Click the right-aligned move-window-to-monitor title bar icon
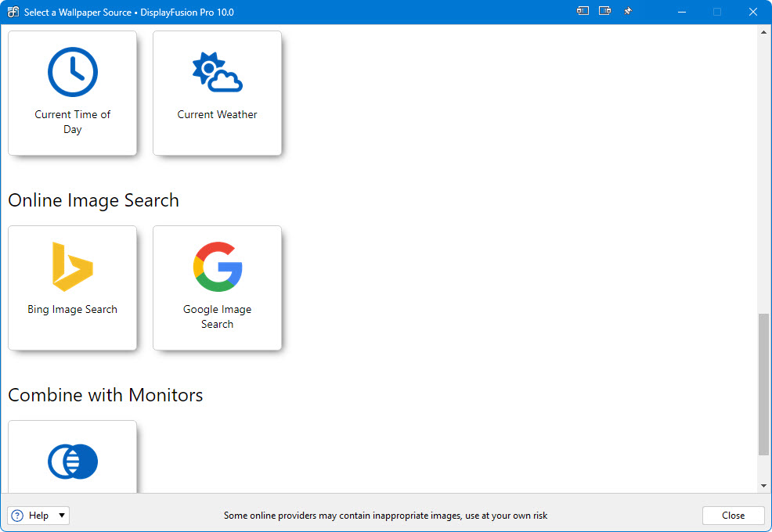The height and width of the screenshot is (532, 772). 604,12
